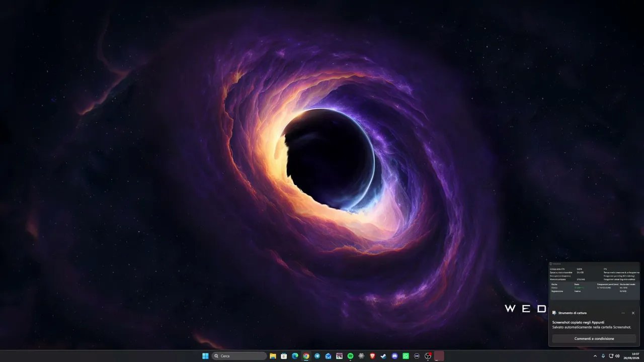Open Discord from the taskbar
Viewport: 644px width, 362px height.
(x=394, y=356)
